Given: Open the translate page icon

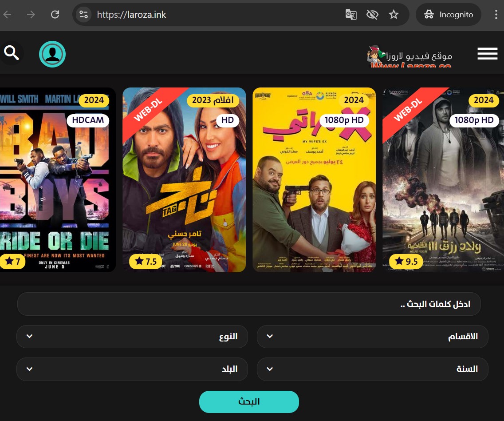Looking at the screenshot, I should click(x=350, y=15).
